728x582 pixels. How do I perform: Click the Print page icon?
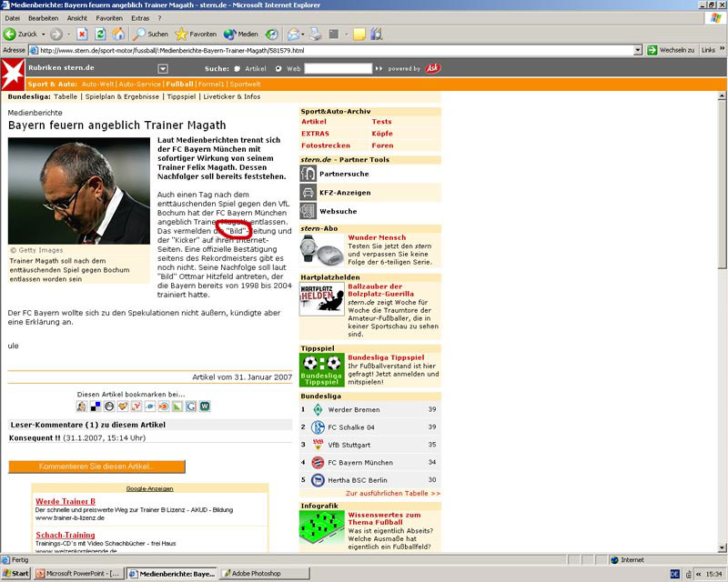click(x=316, y=34)
